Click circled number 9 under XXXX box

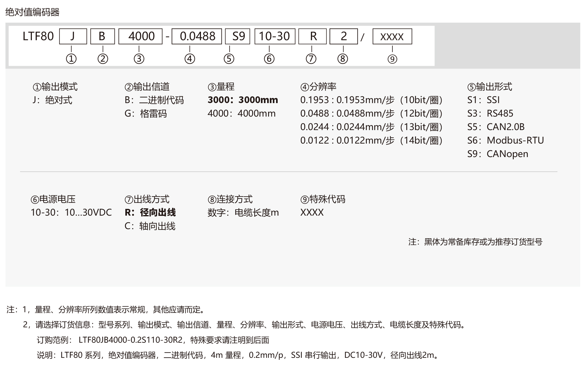coord(392,59)
